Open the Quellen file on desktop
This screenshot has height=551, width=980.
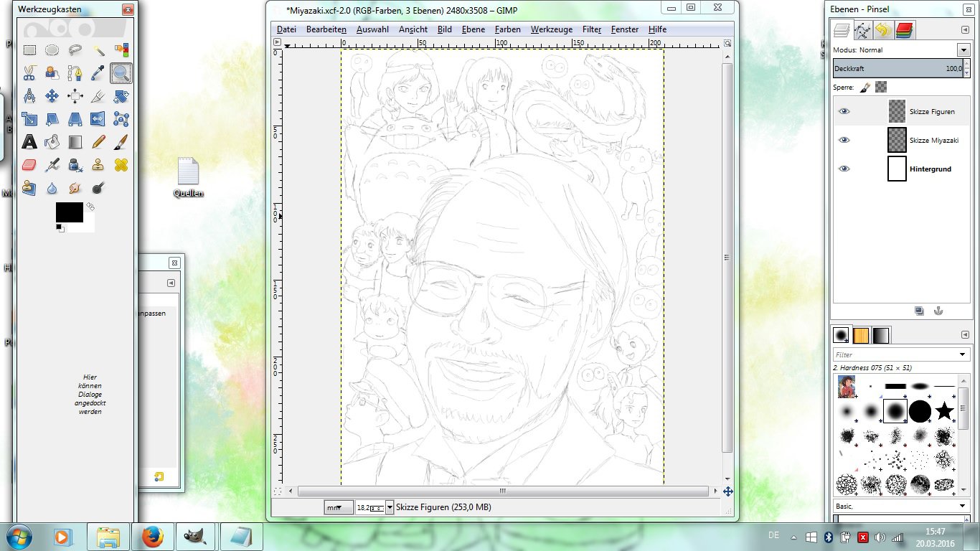point(188,177)
